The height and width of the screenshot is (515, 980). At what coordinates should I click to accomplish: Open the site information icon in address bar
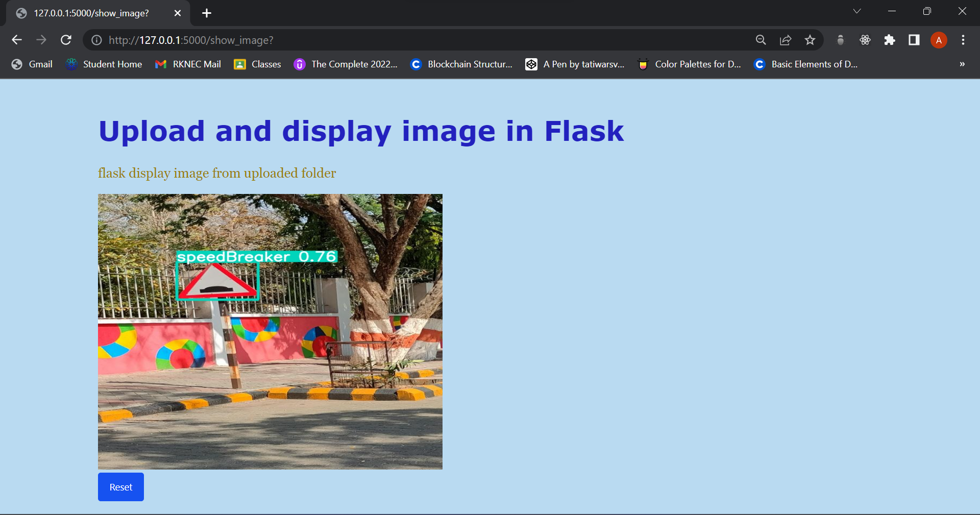pyautogui.click(x=96, y=40)
